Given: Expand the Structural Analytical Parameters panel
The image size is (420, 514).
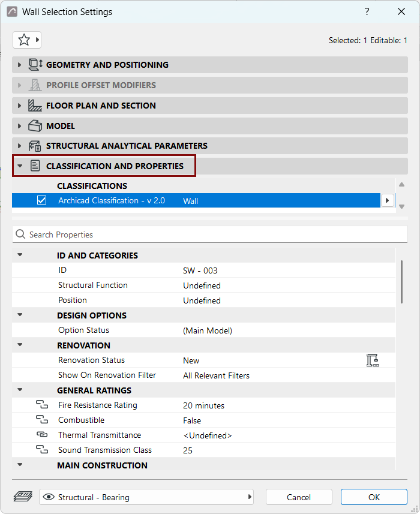Looking at the screenshot, I should 19,146.
